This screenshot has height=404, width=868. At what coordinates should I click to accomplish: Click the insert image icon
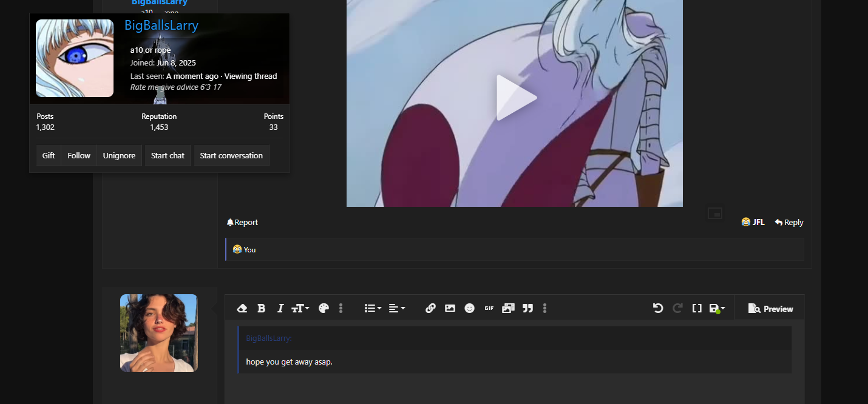[450, 308]
